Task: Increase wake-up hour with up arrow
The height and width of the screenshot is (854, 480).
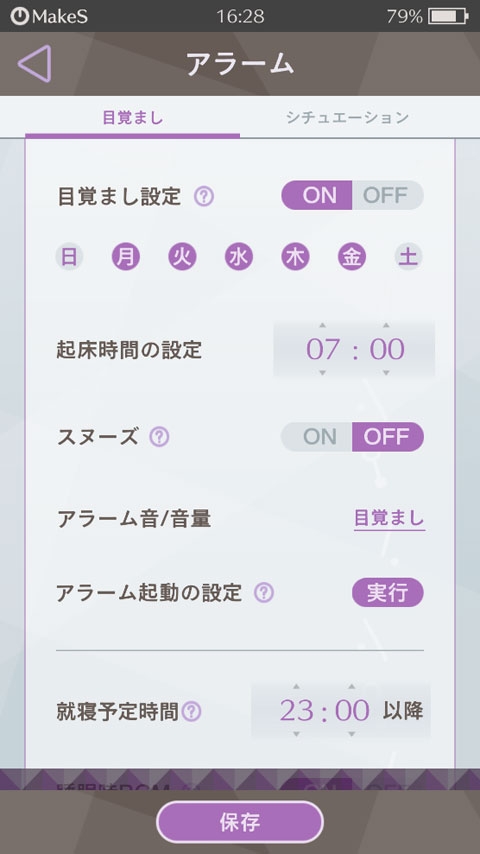Action: 323,326
